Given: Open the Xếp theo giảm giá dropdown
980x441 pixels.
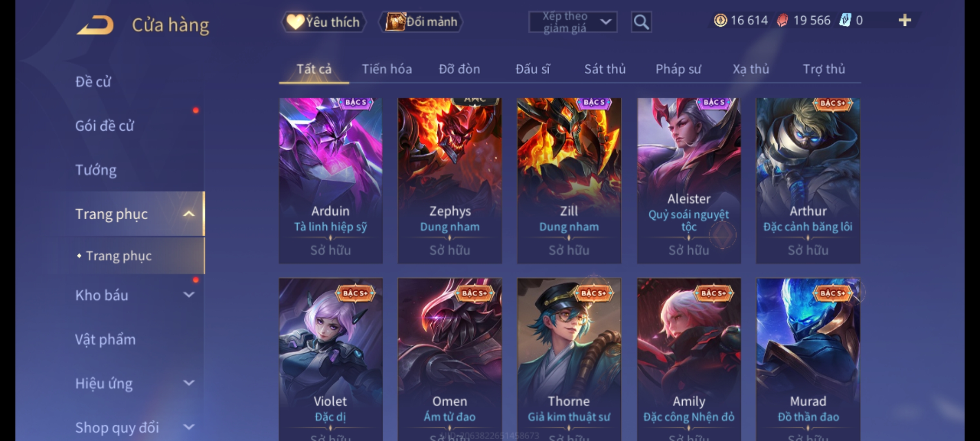Looking at the screenshot, I should pyautogui.click(x=572, y=22).
